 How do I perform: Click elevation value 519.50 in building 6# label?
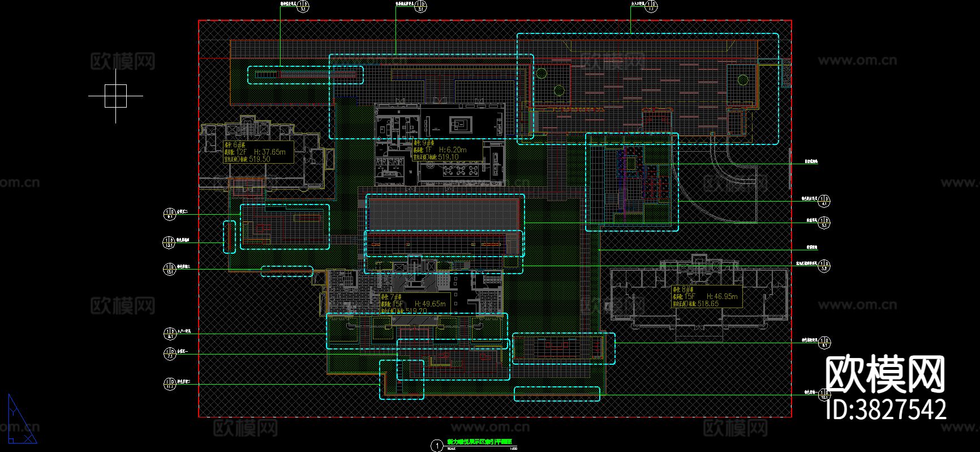[259, 159]
